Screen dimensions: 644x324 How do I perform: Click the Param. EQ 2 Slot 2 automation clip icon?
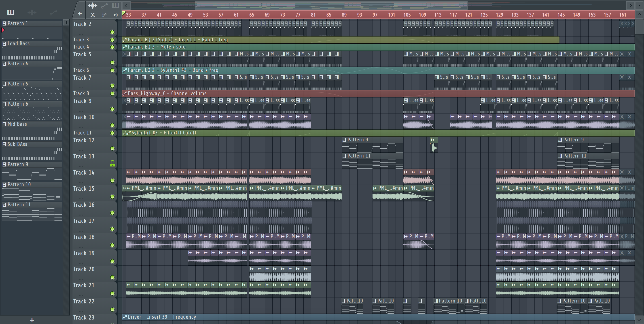[125, 40]
